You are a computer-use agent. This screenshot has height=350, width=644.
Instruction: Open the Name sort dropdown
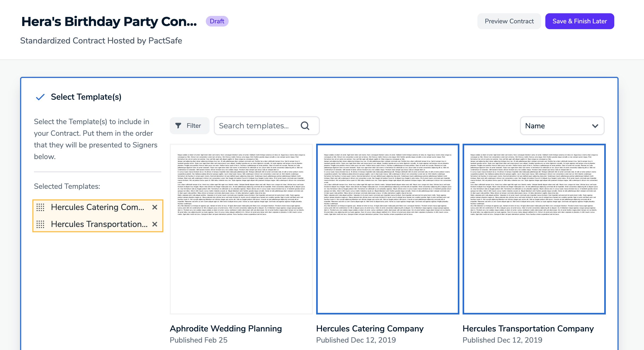tap(562, 126)
